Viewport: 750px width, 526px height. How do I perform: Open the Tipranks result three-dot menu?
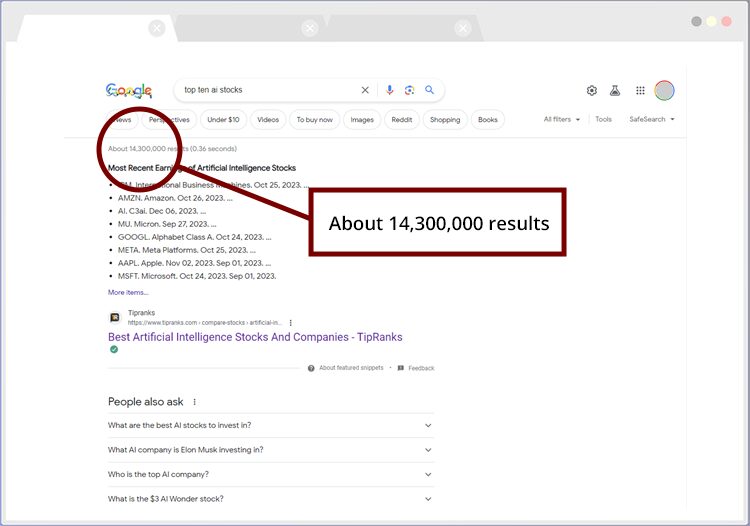291,323
